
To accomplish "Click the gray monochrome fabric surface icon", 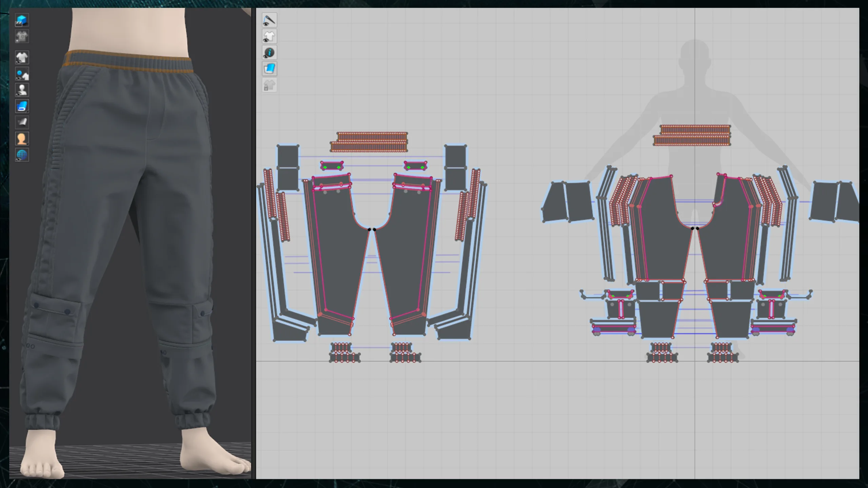I will click(22, 122).
